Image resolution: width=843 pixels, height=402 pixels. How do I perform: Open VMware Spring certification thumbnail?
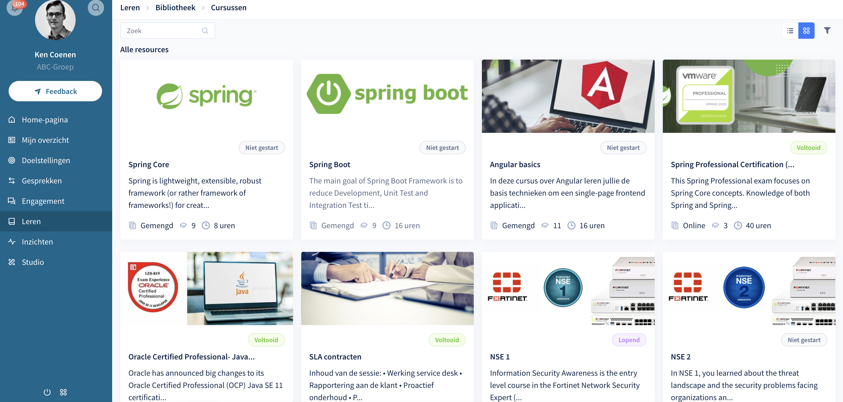[749, 96]
